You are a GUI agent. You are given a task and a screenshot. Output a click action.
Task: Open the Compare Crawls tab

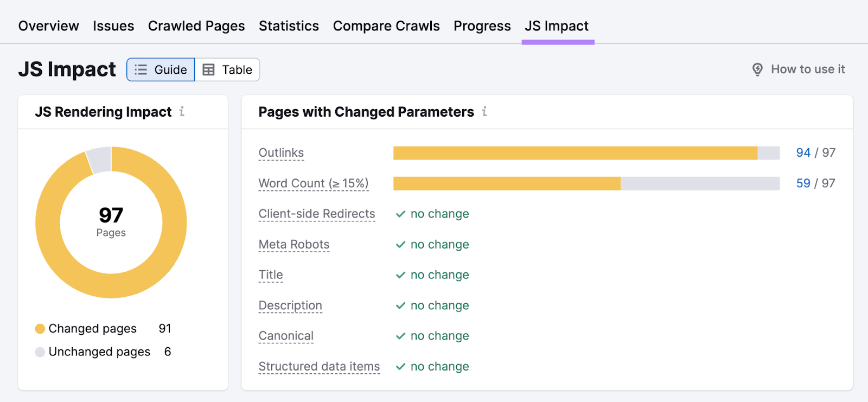tap(386, 26)
